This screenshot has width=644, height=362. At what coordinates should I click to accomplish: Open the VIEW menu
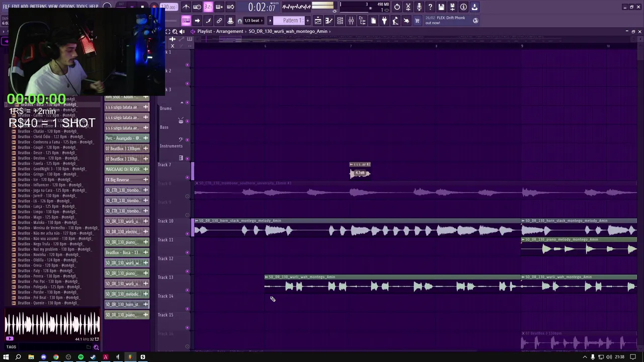[x=53, y=7]
